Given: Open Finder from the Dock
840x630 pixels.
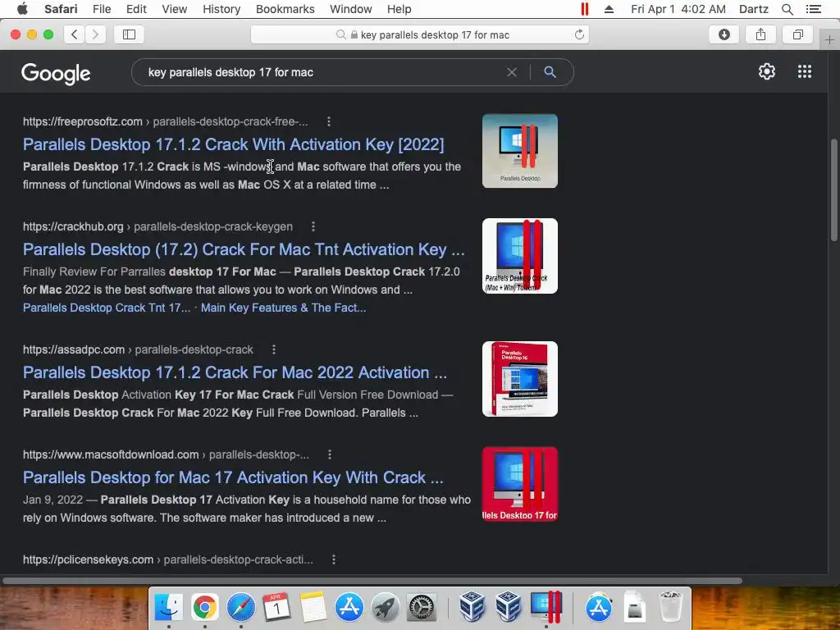Looking at the screenshot, I should pyautogui.click(x=169, y=607).
